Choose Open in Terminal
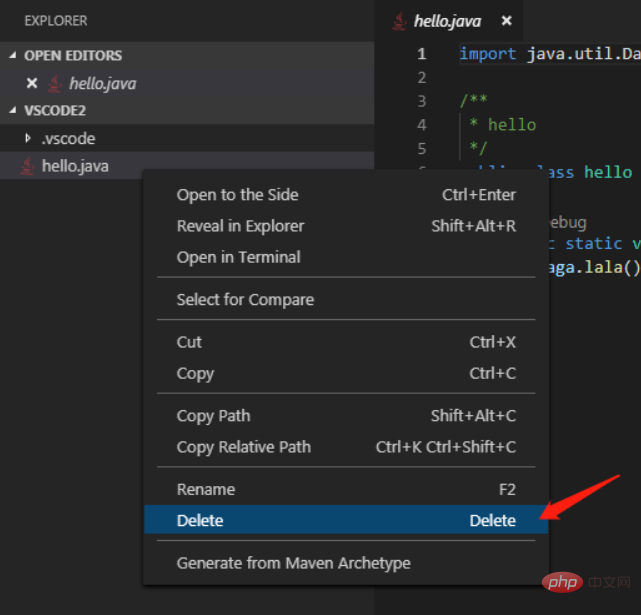641x615 pixels. 346,257
